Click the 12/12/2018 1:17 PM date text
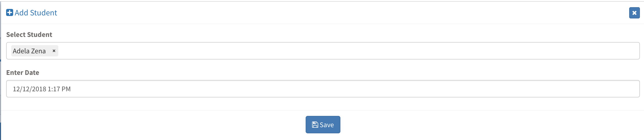This screenshot has width=644, height=140. tap(42, 89)
